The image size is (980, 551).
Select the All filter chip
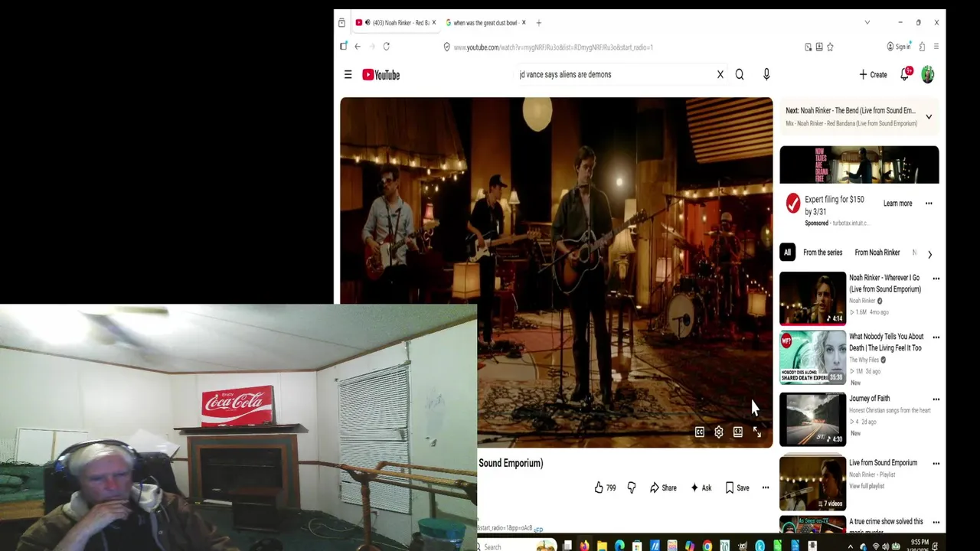787,253
